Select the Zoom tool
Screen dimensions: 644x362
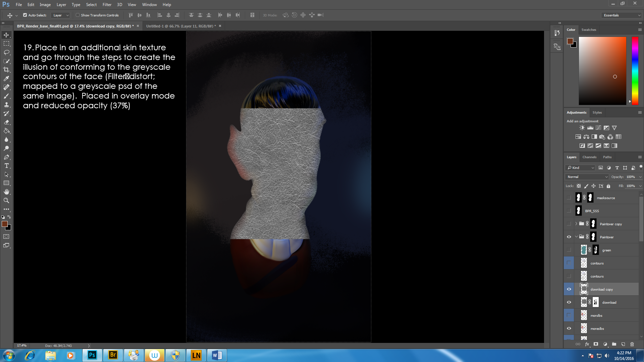point(6,200)
